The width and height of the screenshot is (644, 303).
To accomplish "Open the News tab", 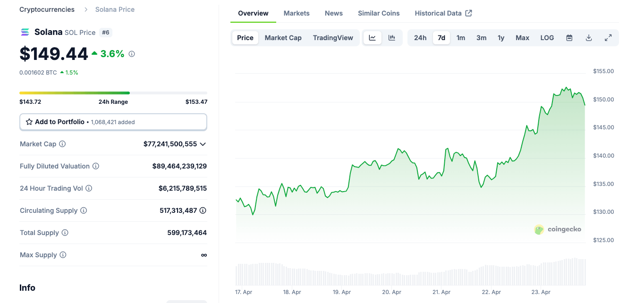I will coord(333,13).
